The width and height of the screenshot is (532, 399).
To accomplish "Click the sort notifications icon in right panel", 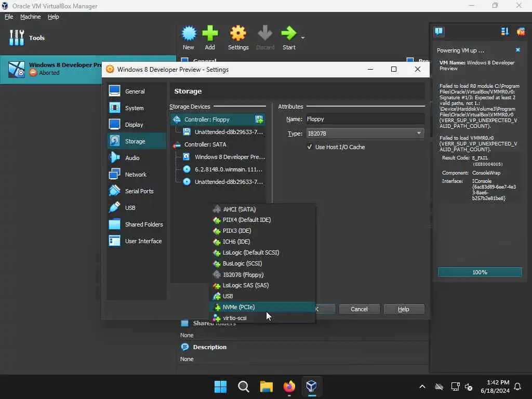I will pos(505,32).
